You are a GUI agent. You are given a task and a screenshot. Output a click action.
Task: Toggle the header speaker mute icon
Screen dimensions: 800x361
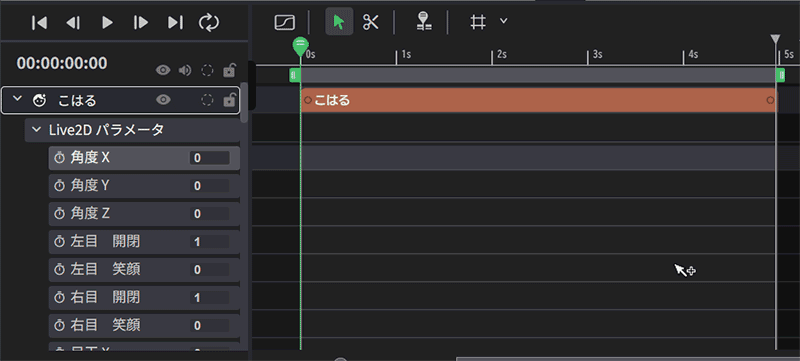pos(185,70)
